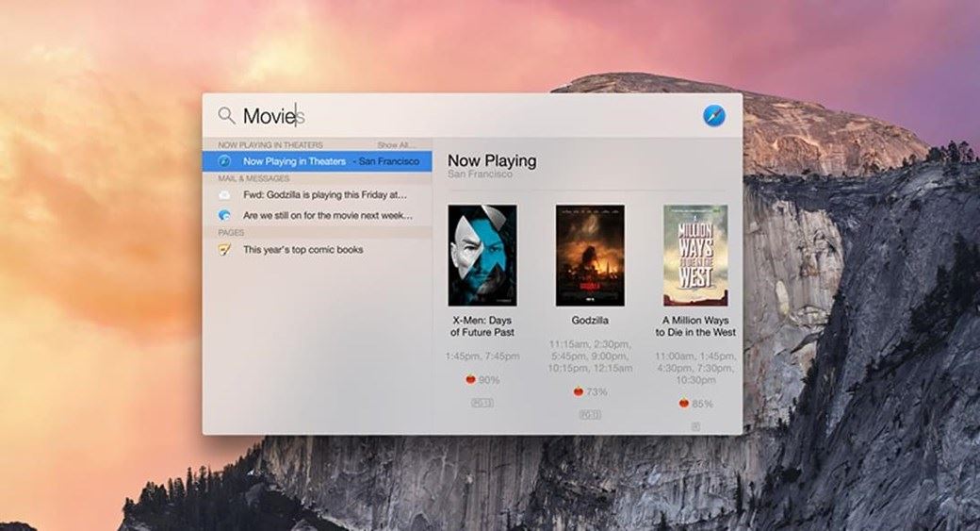Click the Messages bubble icon beside movie message

[223, 216]
